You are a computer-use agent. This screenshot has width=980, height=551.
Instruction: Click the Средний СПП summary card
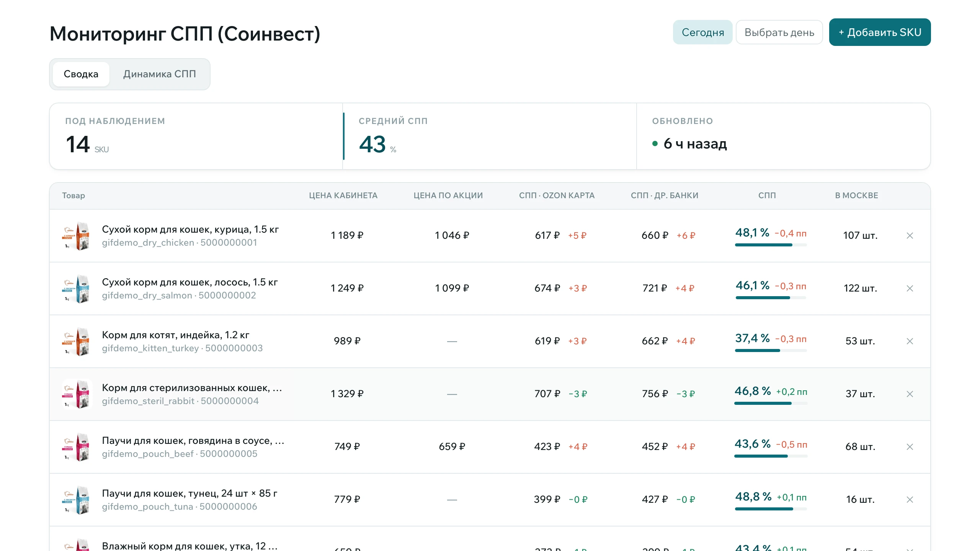point(490,136)
